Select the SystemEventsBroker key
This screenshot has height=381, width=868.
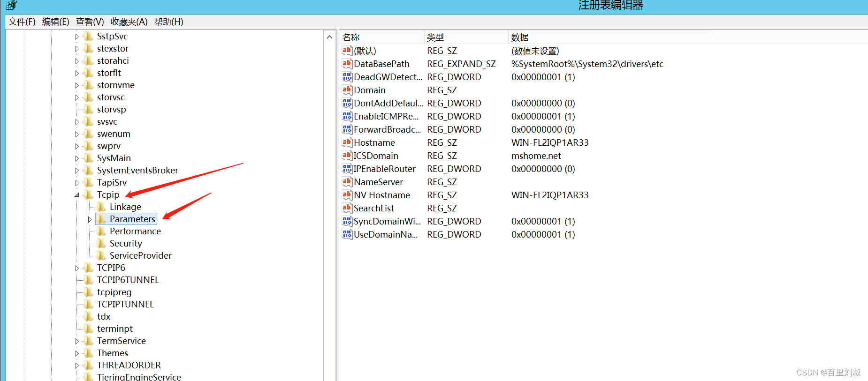point(137,170)
